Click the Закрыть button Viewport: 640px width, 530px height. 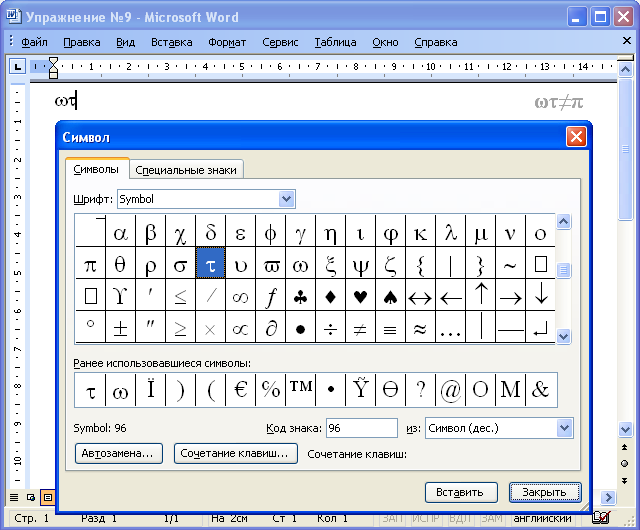point(545,492)
